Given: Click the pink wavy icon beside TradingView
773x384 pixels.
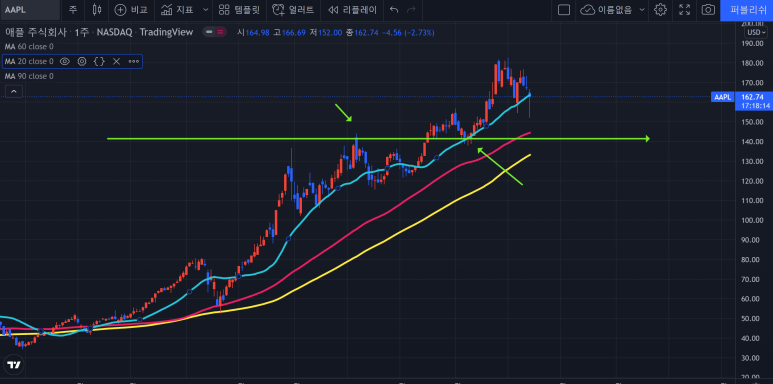Looking at the screenshot, I should (220, 32).
